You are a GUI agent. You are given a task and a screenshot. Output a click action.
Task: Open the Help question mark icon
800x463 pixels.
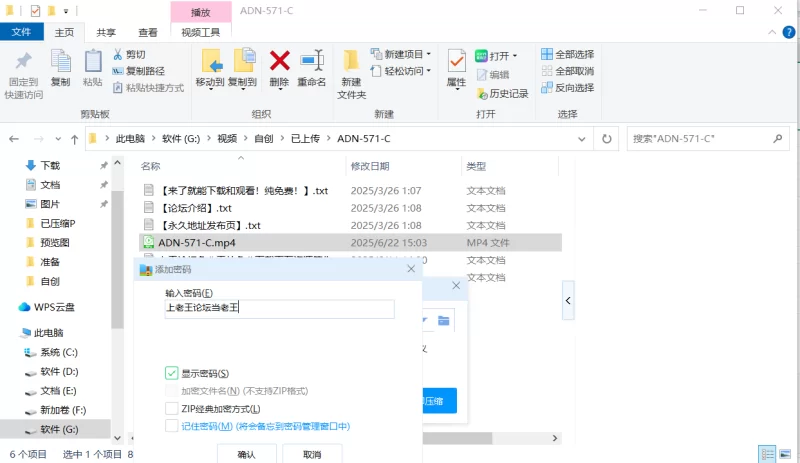pos(789,33)
